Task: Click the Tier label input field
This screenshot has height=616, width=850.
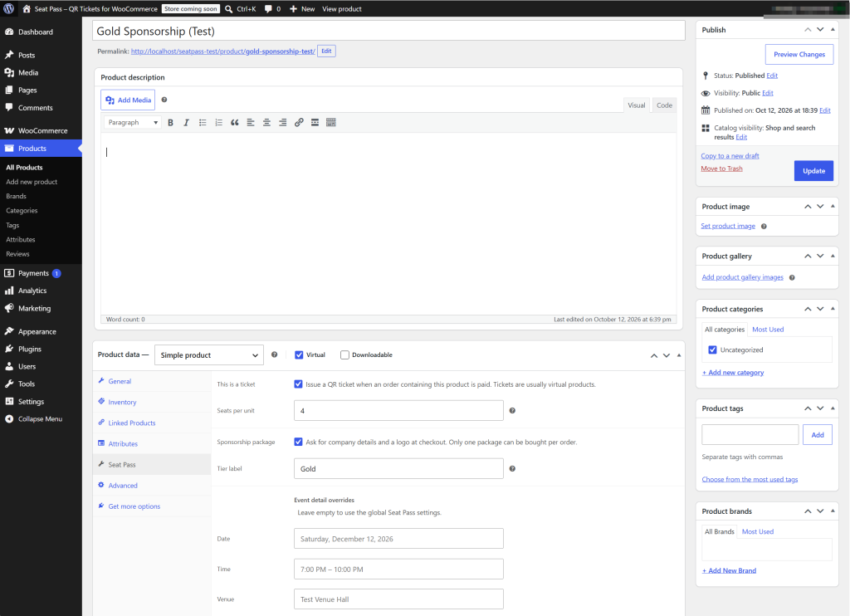Action: click(x=398, y=468)
